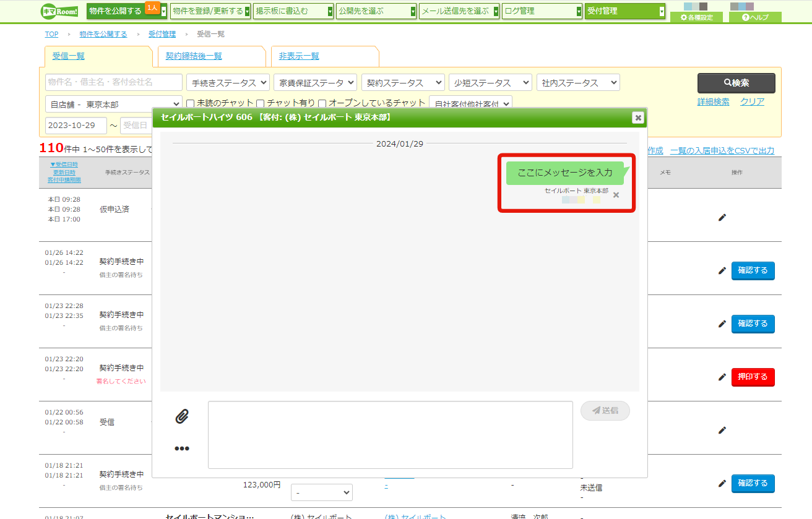812x519 pixels.
Task: Sort by 客付申請期限 column header
Action: pos(64,180)
